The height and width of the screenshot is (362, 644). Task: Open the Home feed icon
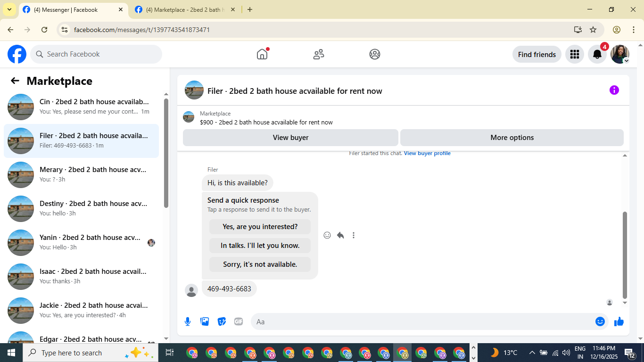tap(262, 54)
